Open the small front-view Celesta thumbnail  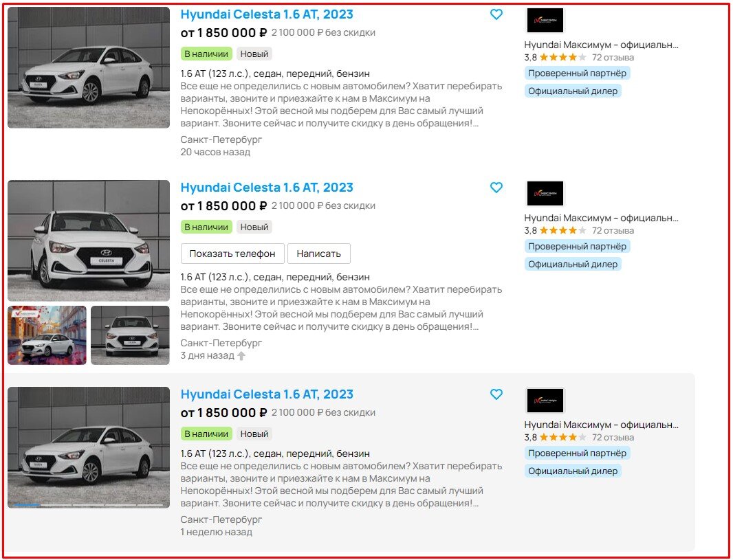131,335
